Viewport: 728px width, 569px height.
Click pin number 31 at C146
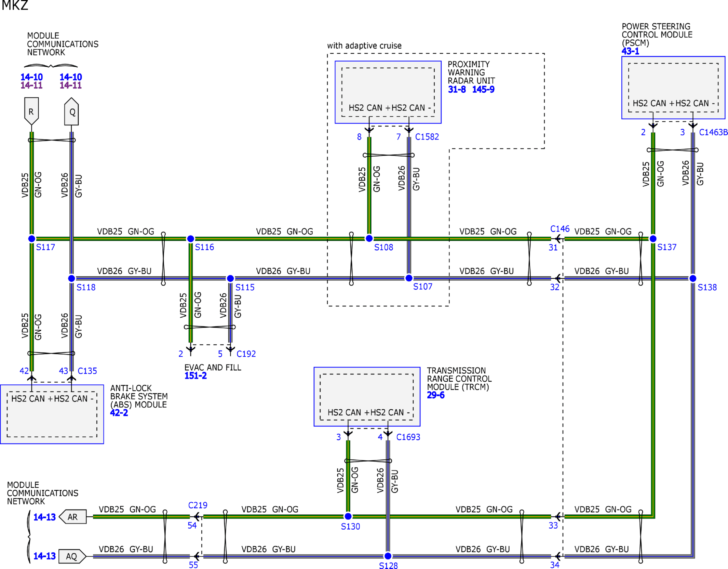pos(553,248)
